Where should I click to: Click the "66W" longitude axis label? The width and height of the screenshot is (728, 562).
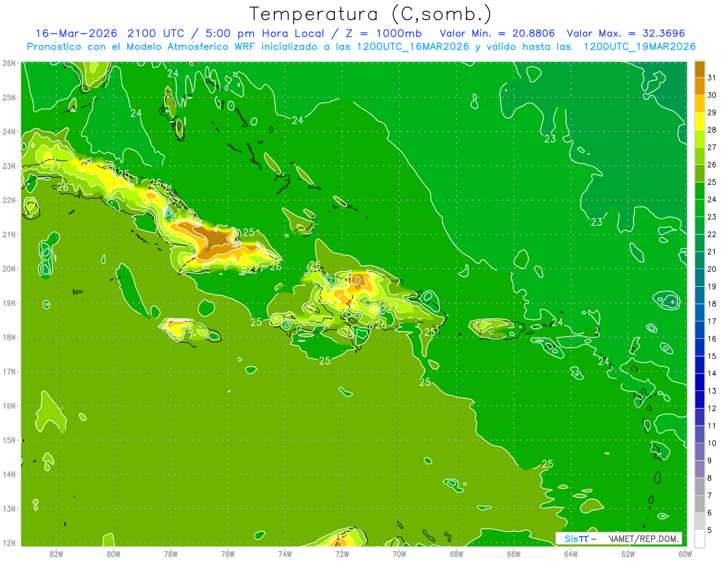point(514,554)
